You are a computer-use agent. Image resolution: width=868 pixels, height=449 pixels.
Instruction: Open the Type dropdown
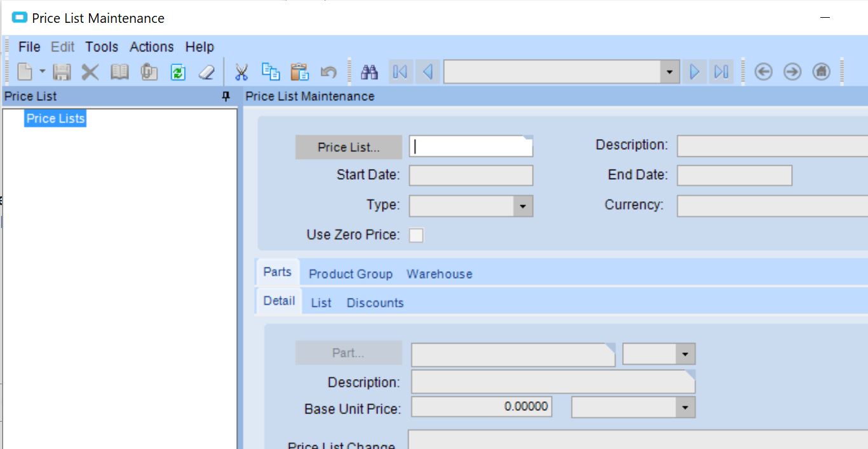coord(523,206)
